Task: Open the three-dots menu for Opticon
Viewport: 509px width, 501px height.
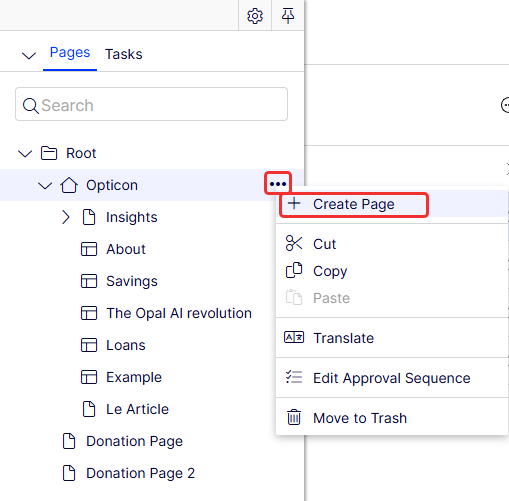Action: (278, 184)
